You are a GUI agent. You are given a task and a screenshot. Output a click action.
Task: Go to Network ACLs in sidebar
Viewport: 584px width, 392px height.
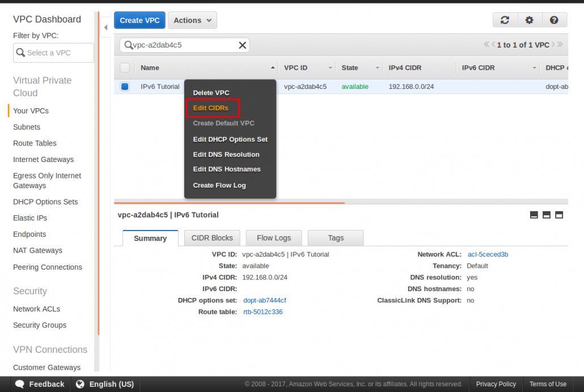coord(36,309)
